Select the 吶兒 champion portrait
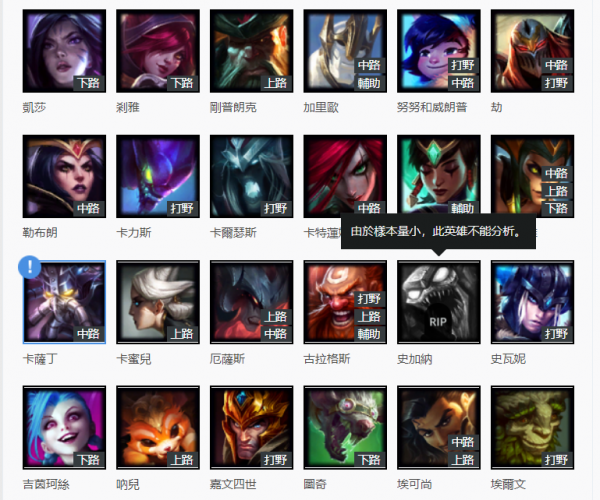Image resolution: width=600 pixels, height=500 pixels. pos(158,427)
